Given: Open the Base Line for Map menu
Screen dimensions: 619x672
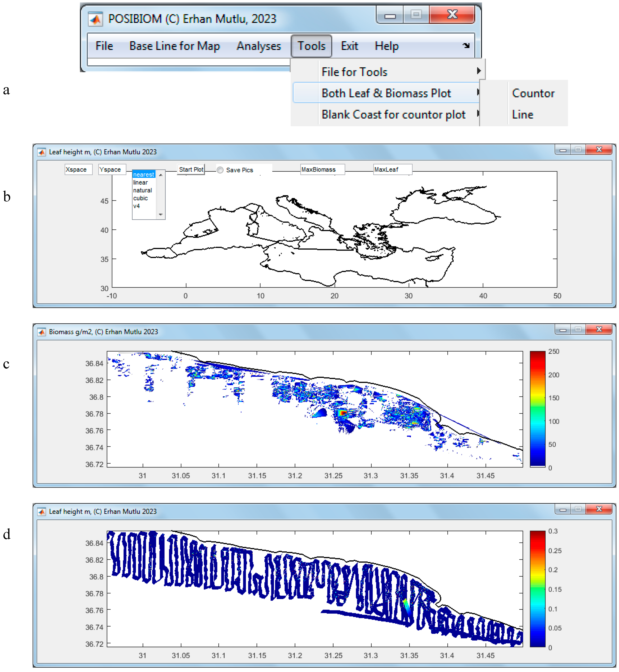Looking at the screenshot, I should [x=175, y=46].
